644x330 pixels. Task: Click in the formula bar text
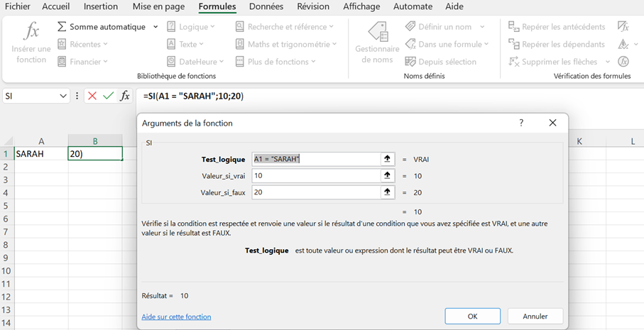[193, 97]
